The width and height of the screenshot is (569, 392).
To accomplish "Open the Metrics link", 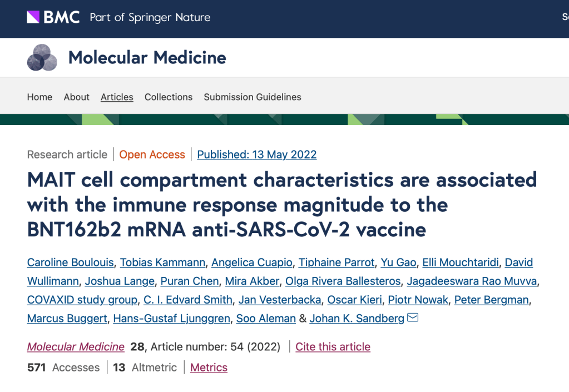I will pyautogui.click(x=209, y=368).
